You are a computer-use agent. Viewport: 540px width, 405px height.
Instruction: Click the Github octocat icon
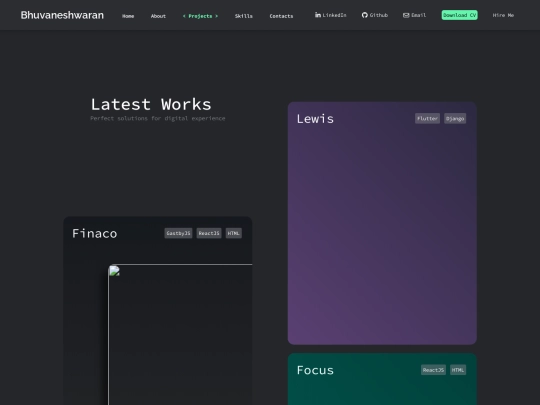365,15
